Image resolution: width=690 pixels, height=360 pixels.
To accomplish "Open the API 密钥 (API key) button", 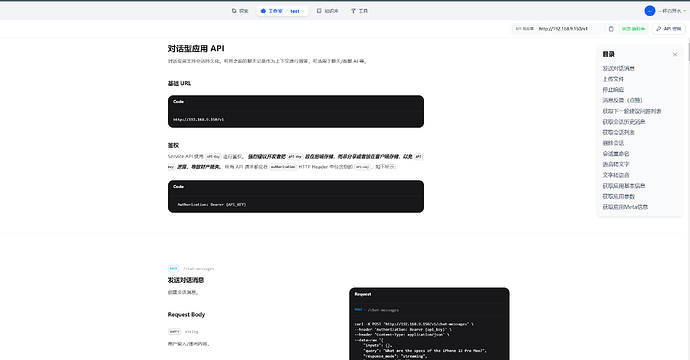I will [668, 29].
